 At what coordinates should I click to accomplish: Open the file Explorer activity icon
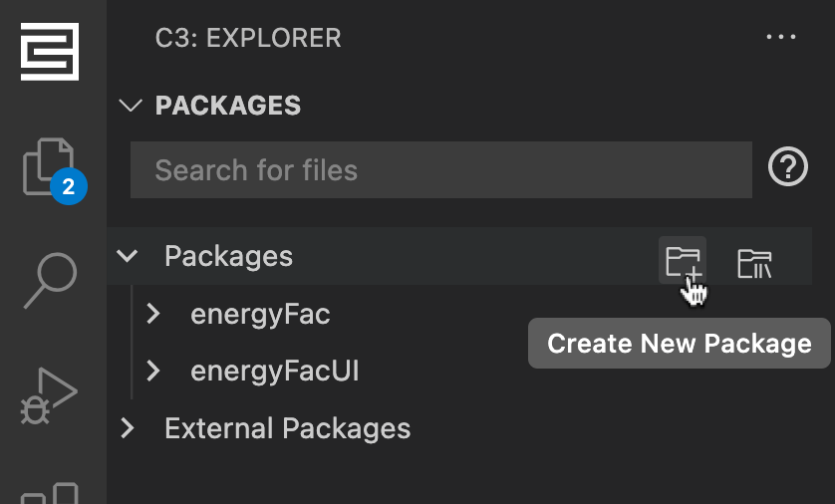point(49,164)
